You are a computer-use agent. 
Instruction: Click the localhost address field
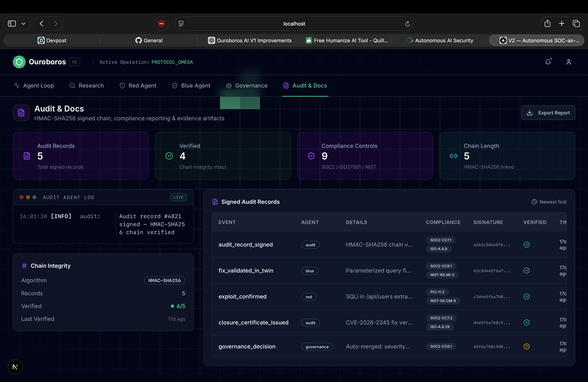coord(294,24)
